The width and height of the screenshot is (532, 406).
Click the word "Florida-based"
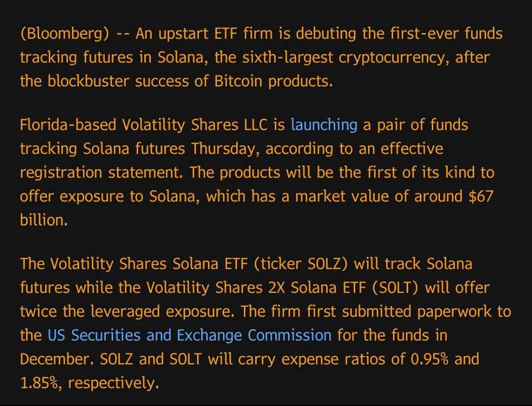68,125
